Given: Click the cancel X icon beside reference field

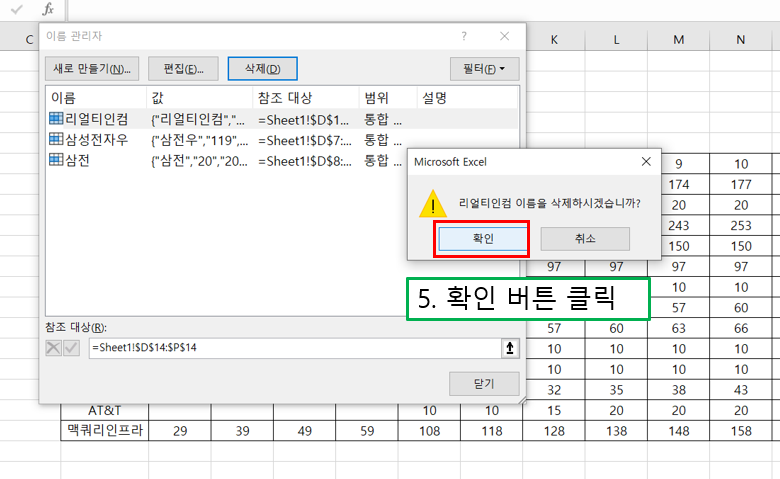Looking at the screenshot, I should (x=53, y=348).
